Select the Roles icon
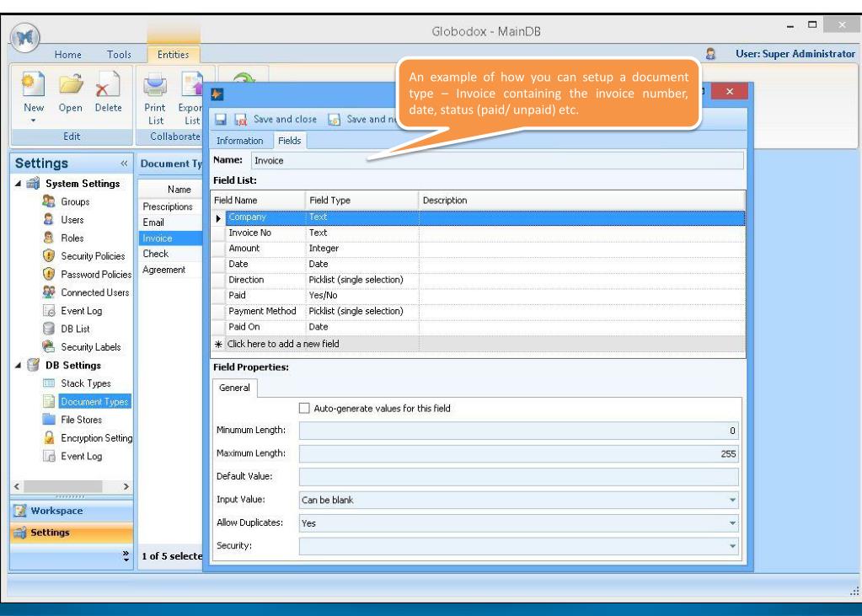 click(x=49, y=238)
